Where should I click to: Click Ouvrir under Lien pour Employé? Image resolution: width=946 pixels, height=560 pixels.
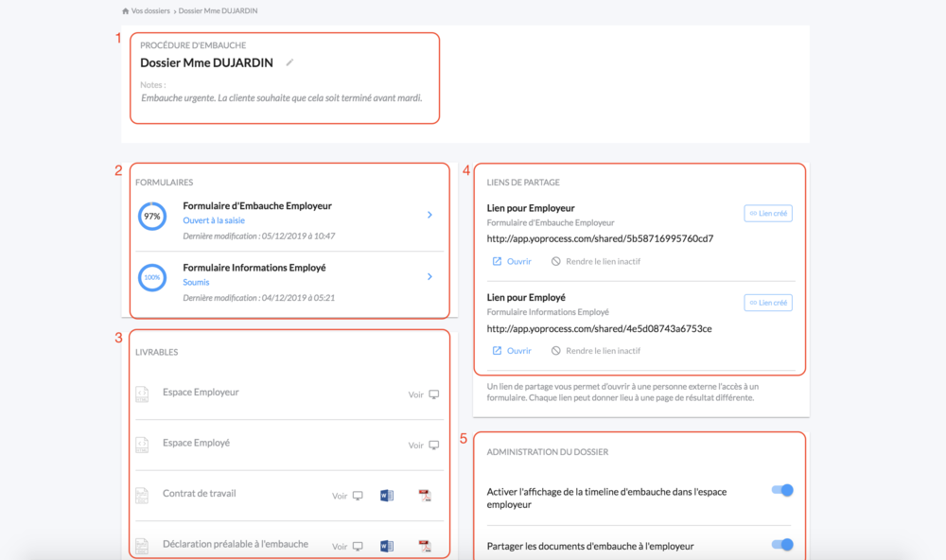click(512, 350)
